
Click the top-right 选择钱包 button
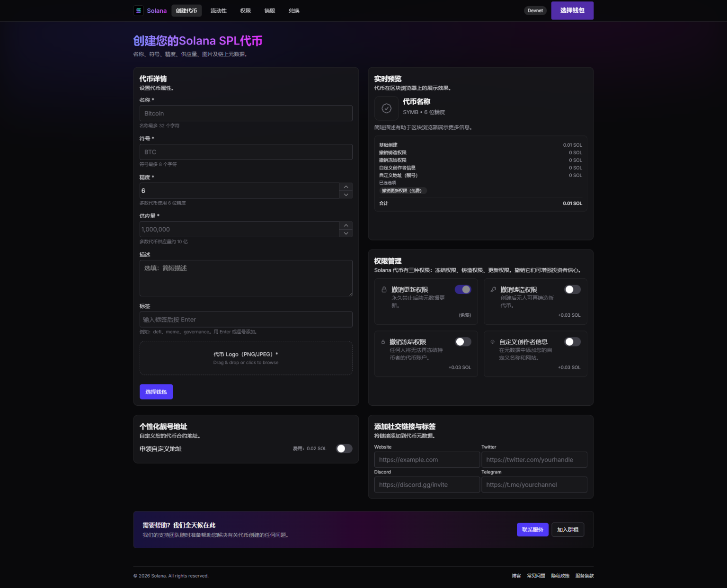pyautogui.click(x=572, y=10)
